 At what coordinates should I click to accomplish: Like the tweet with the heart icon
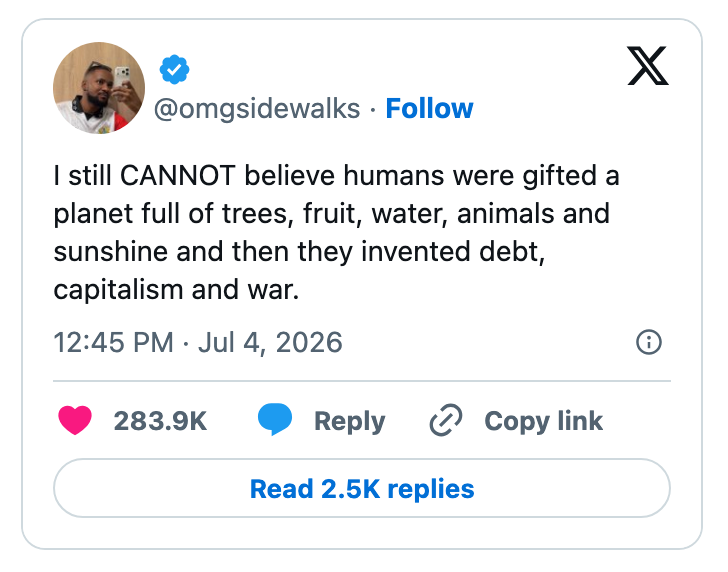click(x=75, y=420)
